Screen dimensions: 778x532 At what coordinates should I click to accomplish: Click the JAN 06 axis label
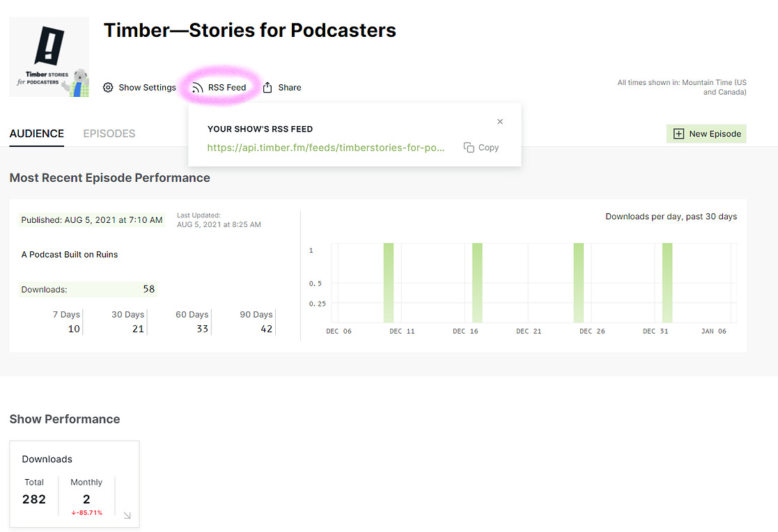point(713,331)
